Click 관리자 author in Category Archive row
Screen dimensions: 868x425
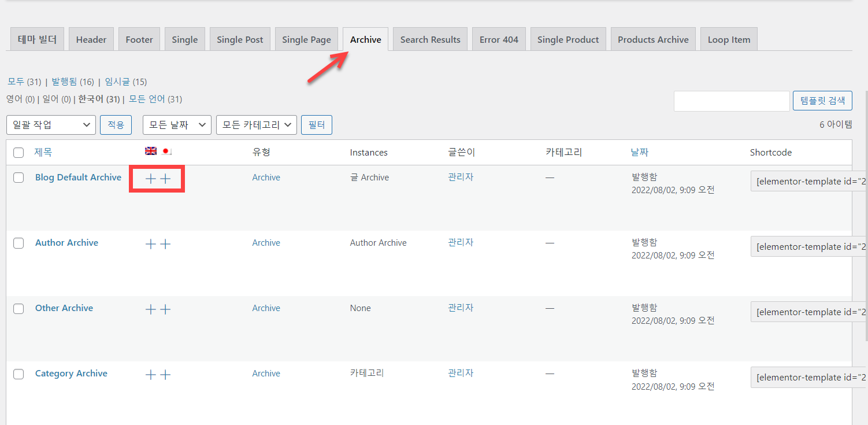[x=461, y=374]
